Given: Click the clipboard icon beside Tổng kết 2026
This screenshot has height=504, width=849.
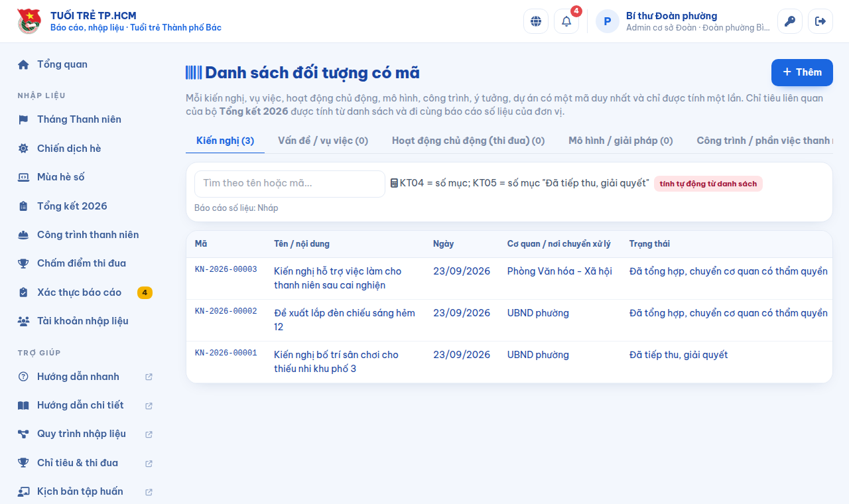Looking at the screenshot, I should (23, 206).
